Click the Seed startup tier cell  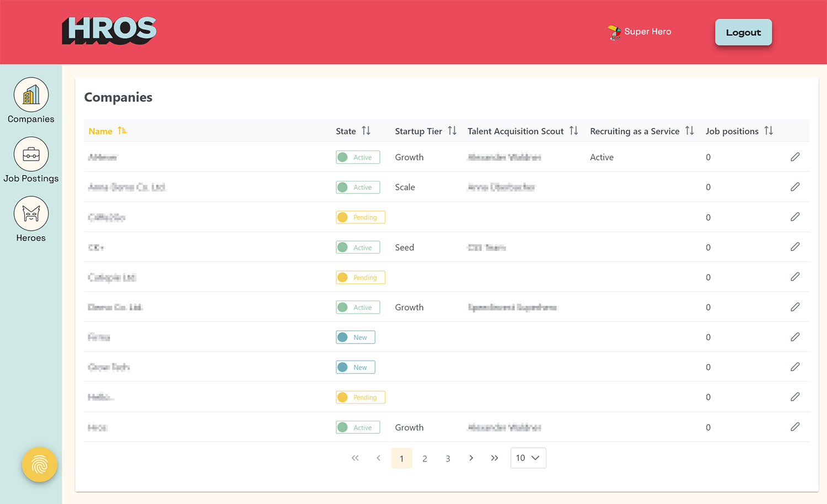[x=404, y=247]
